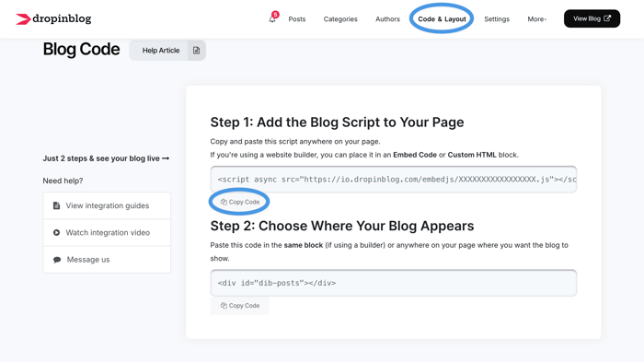
Task: Expand the More dropdown menu
Action: (x=536, y=19)
